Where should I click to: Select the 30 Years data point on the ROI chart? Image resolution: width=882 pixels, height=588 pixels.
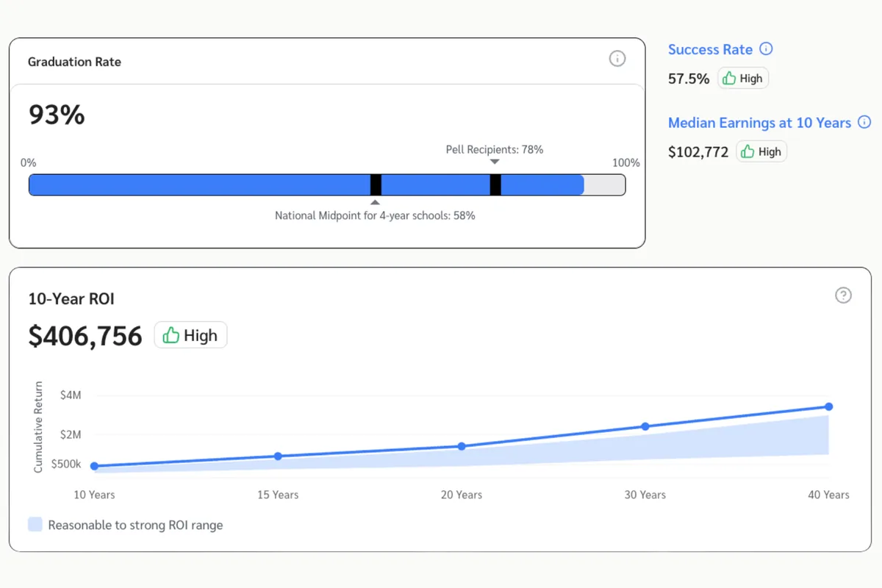tap(645, 426)
